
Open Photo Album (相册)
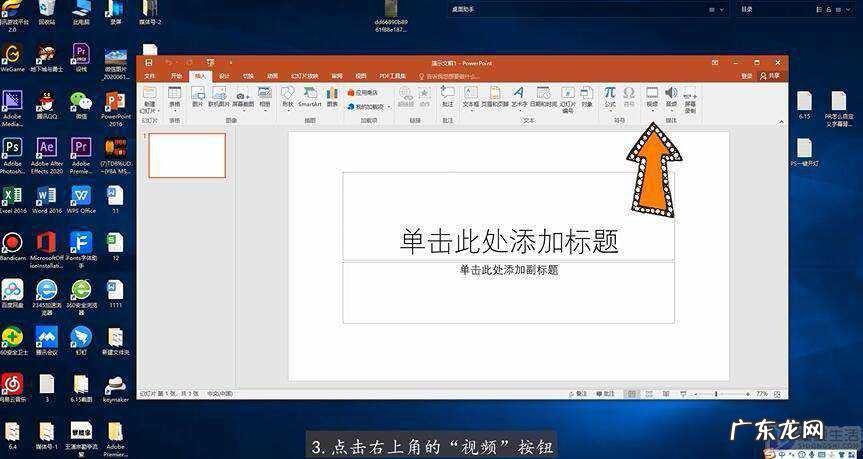point(265,97)
